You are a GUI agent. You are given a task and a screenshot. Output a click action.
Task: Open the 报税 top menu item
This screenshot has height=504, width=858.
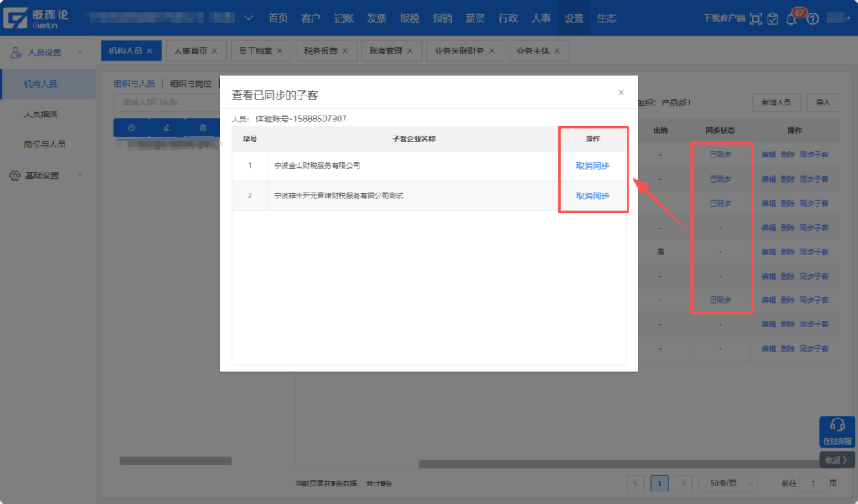click(x=410, y=18)
